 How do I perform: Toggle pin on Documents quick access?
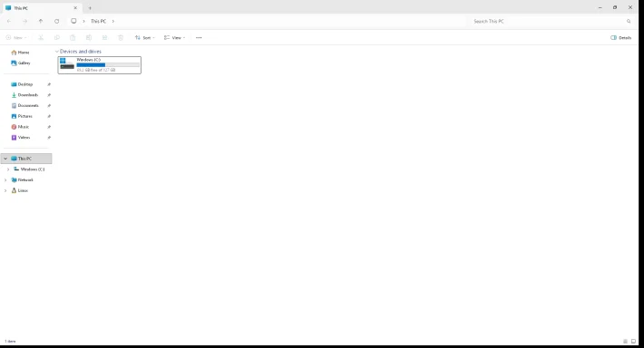49,105
